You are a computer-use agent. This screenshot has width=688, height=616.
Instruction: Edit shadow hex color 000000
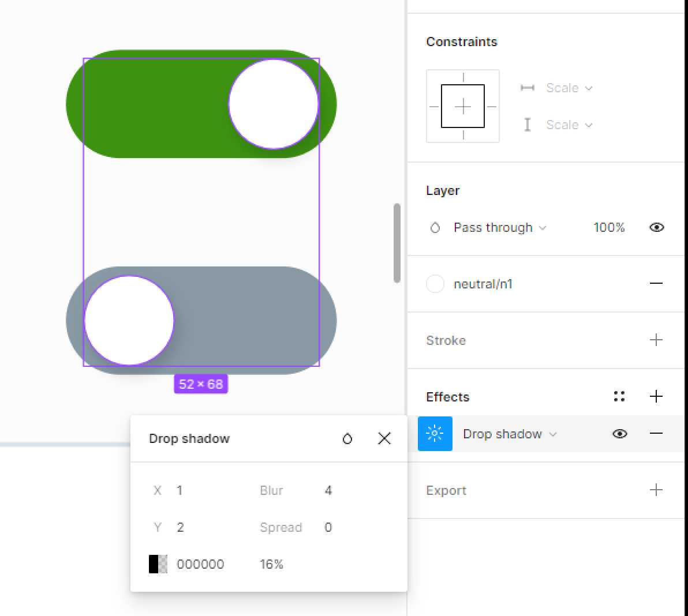pyautogui.click(x=200, y=564)
